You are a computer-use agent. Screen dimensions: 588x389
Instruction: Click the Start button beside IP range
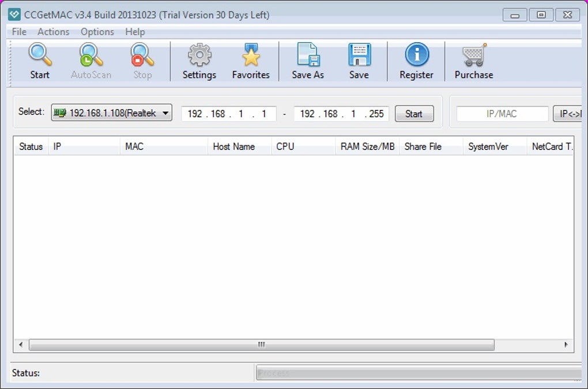click(x=414, y=114)
